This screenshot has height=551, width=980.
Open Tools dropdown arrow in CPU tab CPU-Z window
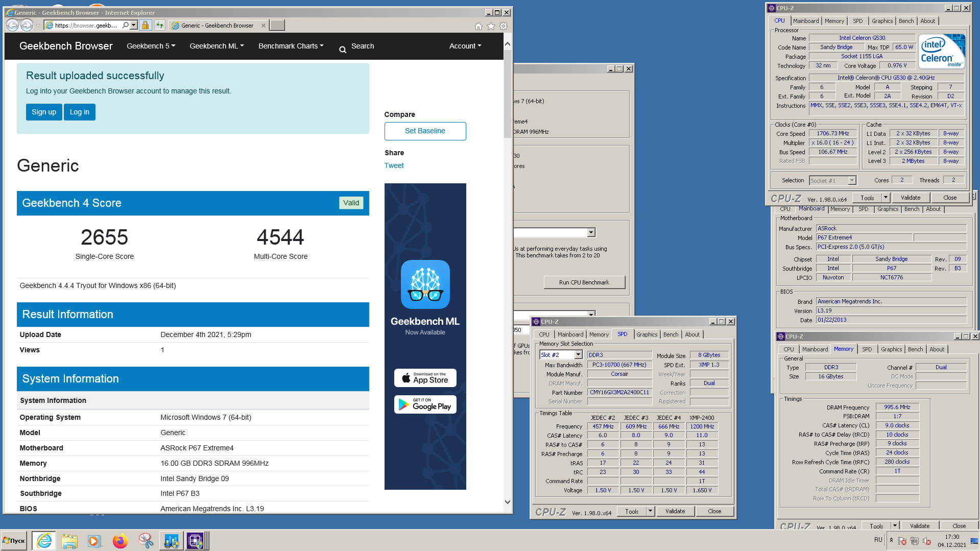click(886, 198)
